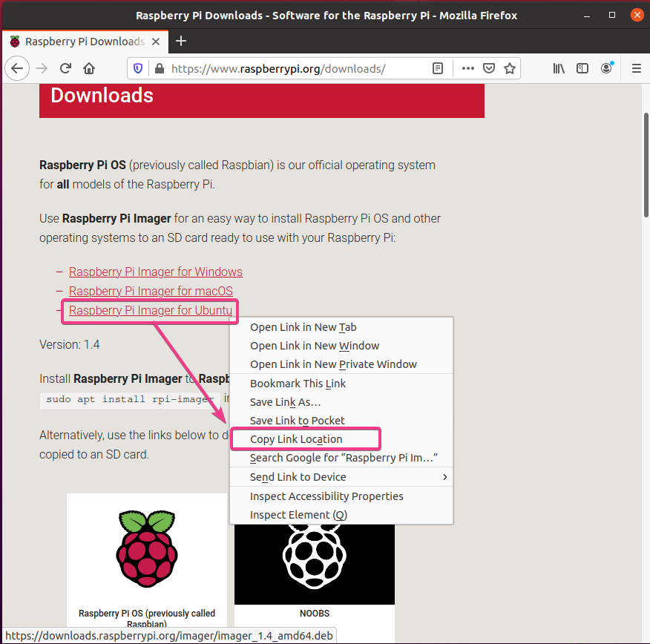The height and width of the screenshot is (644, 650).
Task: Click the Raspberry Pi OS logo thumbnail
Action: (x=147, y=549)
